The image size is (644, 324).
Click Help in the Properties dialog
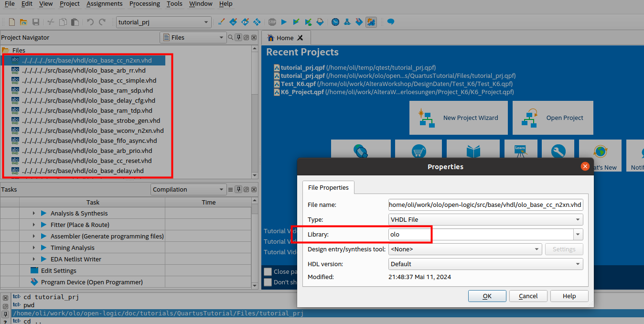[569, 296]
